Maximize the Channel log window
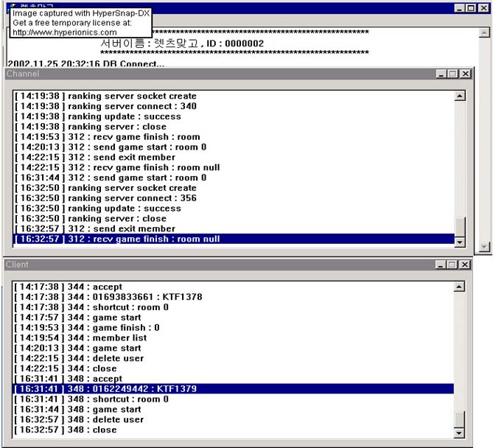This screenshot has width=493, height=448. coord(452,74)
